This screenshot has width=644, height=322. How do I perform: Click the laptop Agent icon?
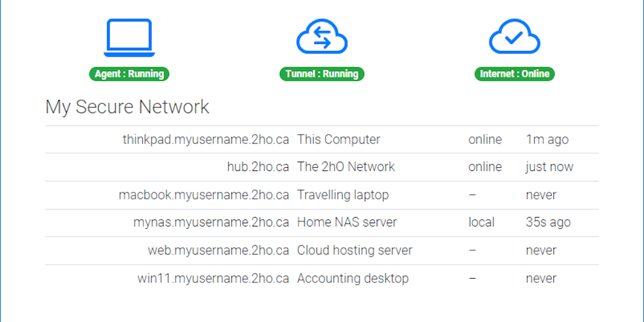click(x=129, y=38)
